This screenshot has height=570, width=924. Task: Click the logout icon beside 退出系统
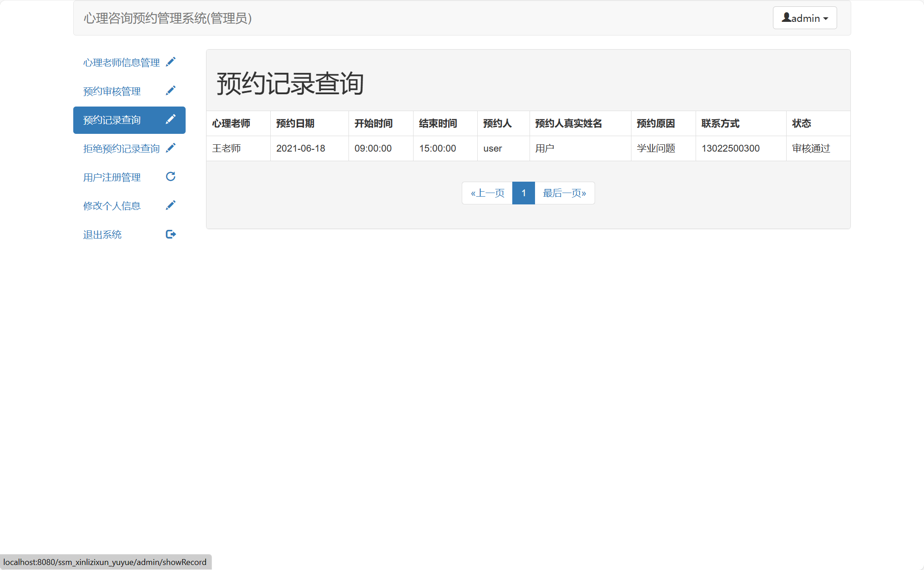[171, 234]
